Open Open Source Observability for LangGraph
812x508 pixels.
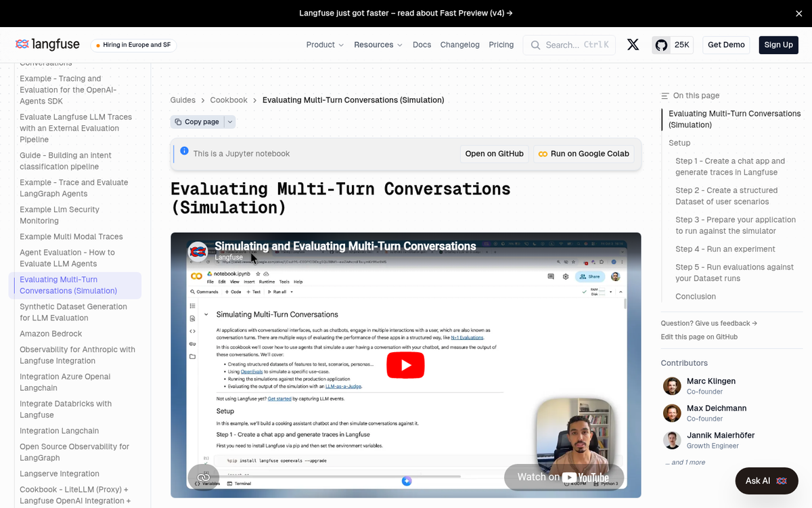click(74, 452)
